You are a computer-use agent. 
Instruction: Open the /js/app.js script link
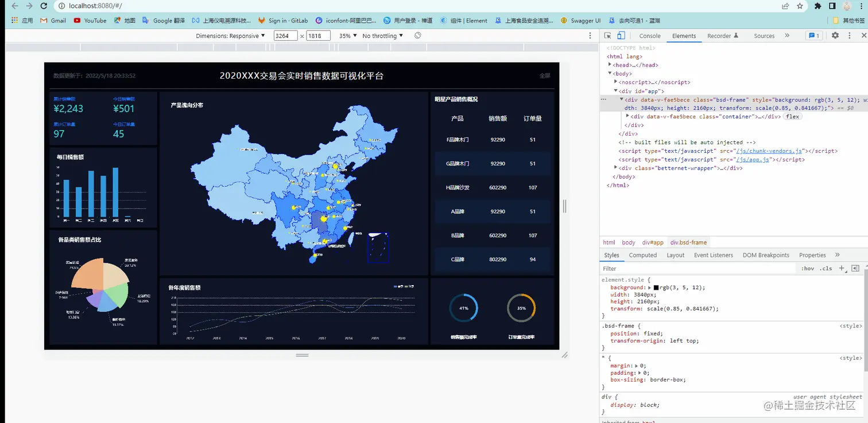click(x=753, y=160)
